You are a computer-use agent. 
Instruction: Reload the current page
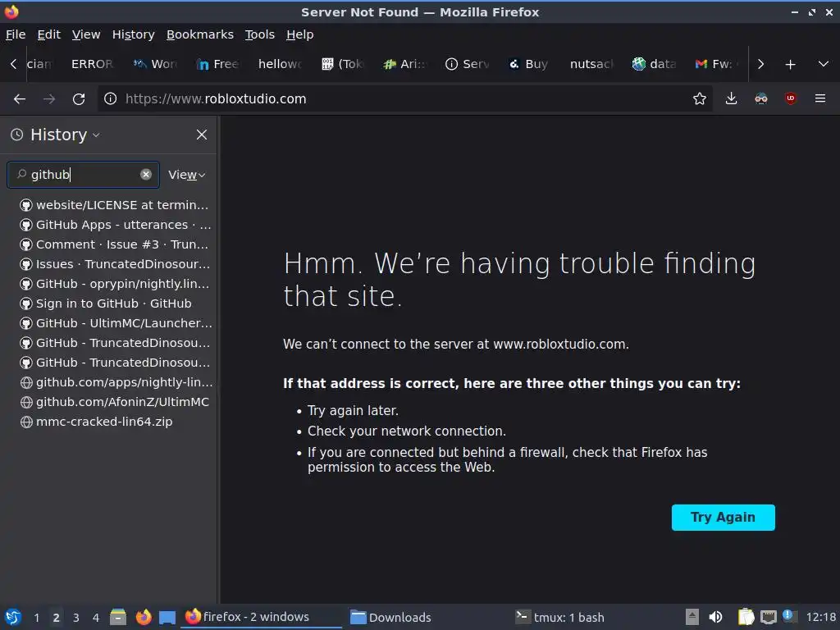(79, 98)
